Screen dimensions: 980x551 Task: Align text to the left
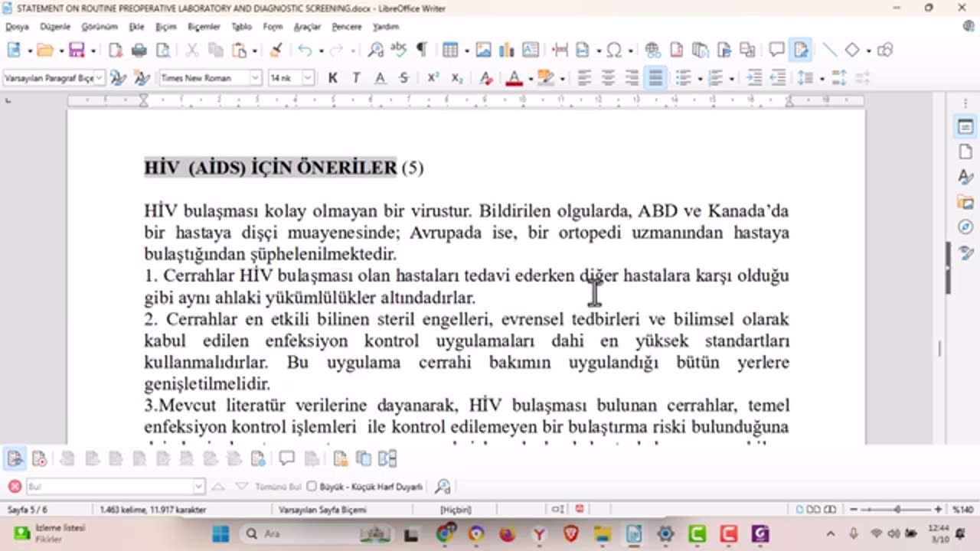coord(584,78)
